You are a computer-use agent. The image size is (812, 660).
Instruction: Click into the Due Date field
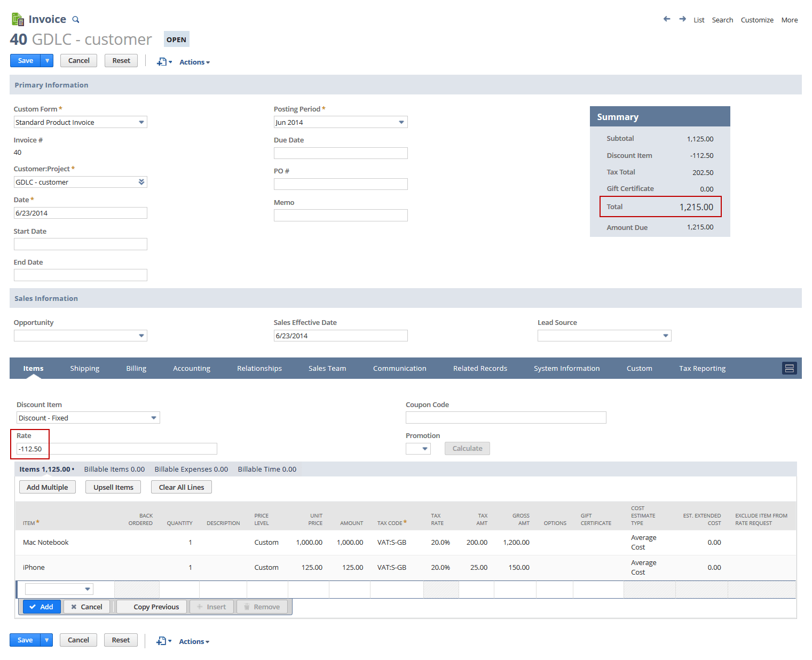(x=341, y=153)
